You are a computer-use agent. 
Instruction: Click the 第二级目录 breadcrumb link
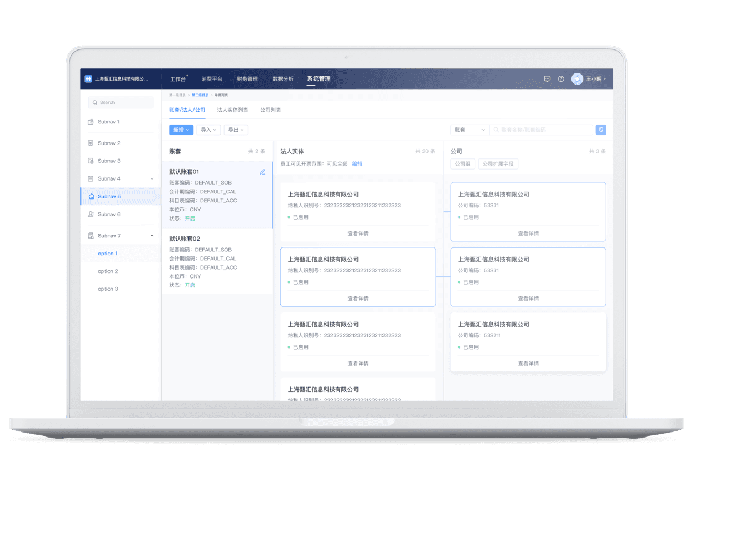200,95
